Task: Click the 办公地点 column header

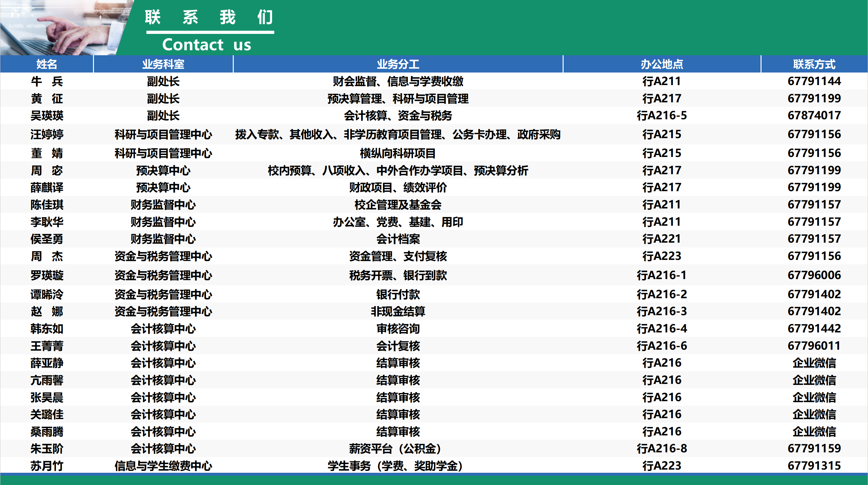Action: [662, 64]
